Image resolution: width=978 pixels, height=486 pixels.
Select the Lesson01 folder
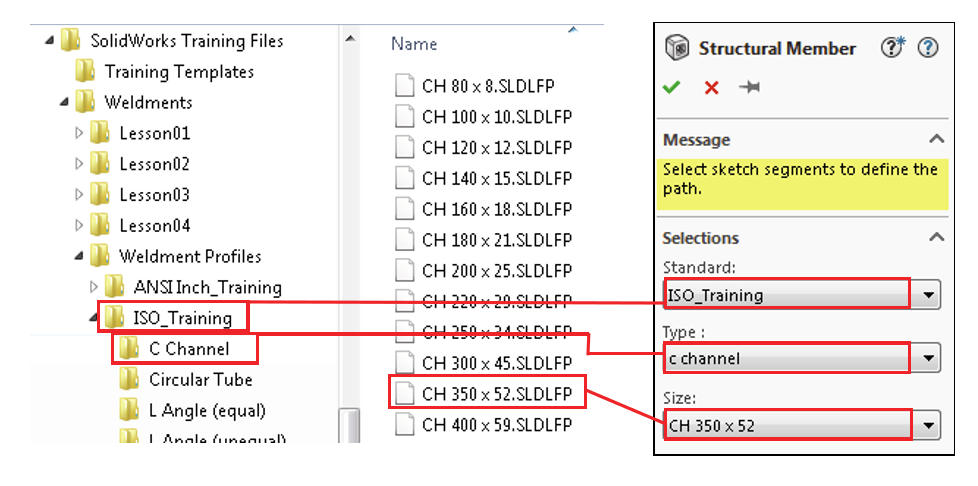coord(155,134)
